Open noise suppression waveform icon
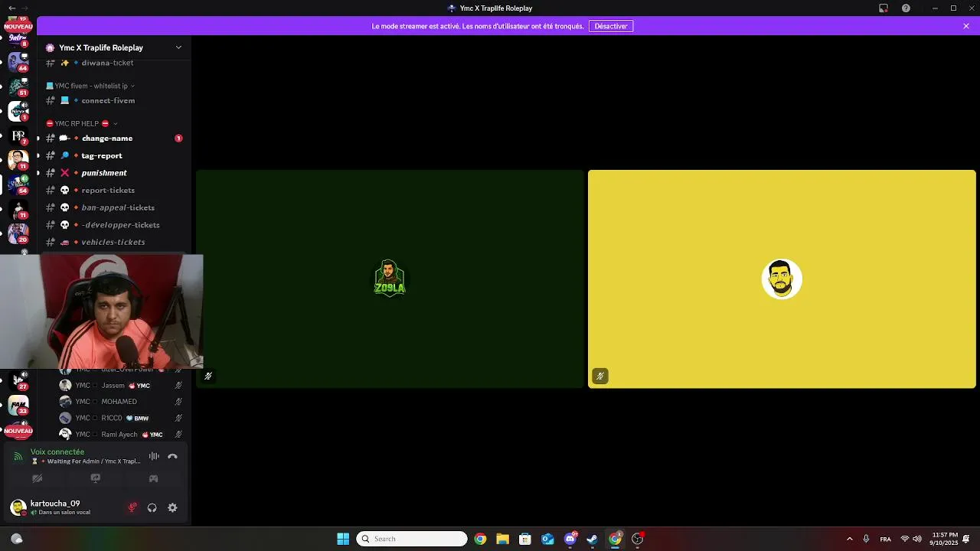The height and width of the screenshot is (551, 980). pos(154,456)
